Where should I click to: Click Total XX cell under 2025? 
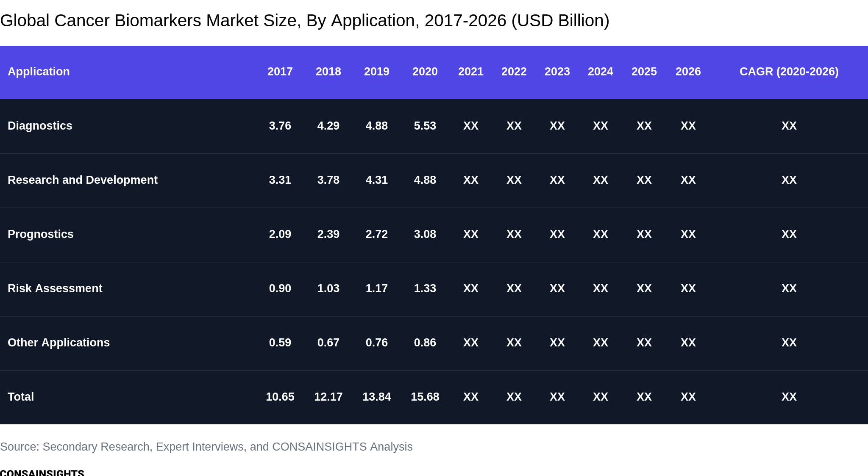pos(644,397)
